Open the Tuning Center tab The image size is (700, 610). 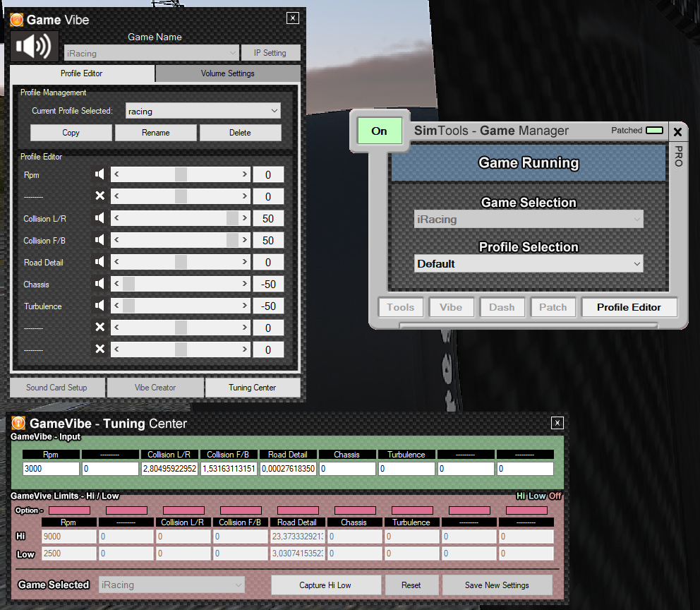pos(252,388)
